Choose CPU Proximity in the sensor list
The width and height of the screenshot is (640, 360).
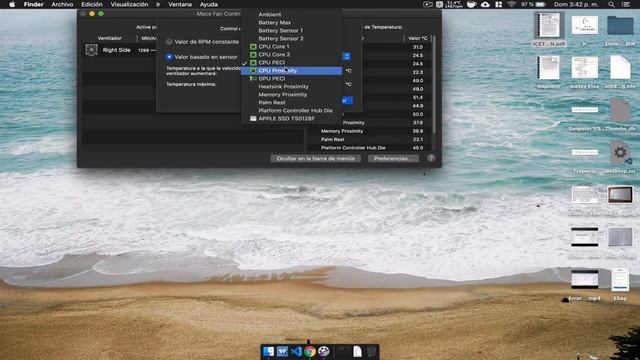291,71
